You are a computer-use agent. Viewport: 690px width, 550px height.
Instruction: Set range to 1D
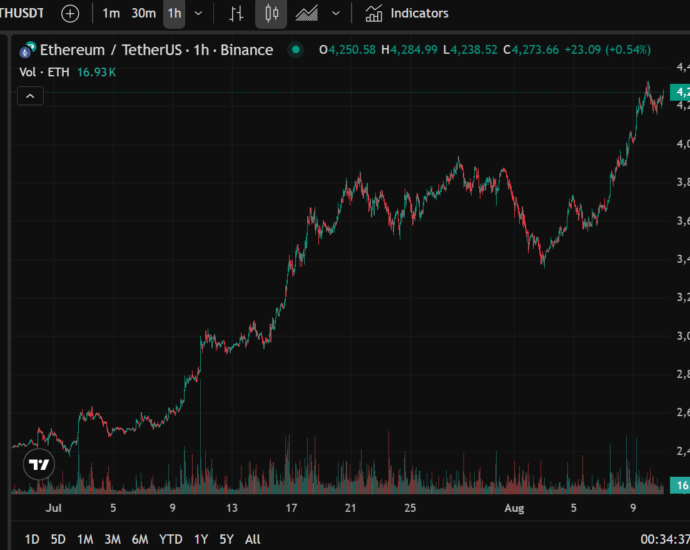(x=32, y=539)
